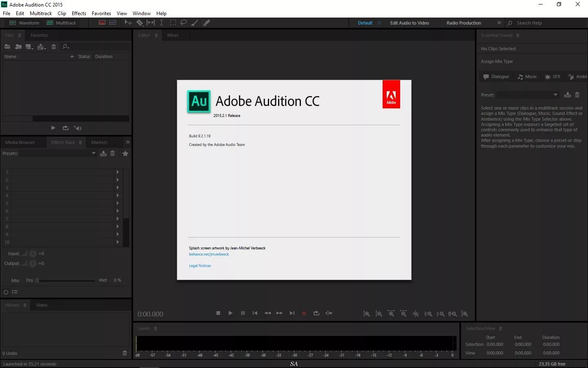Click Save Preset icon in Effects Rack
Viewport: 588px width, 368px height.
point(103,153)
